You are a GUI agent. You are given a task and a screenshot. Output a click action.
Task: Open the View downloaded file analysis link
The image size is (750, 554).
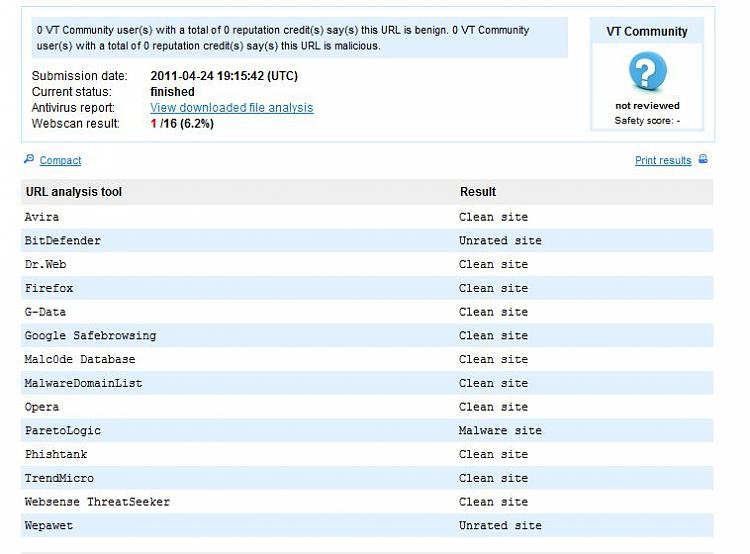232,108
